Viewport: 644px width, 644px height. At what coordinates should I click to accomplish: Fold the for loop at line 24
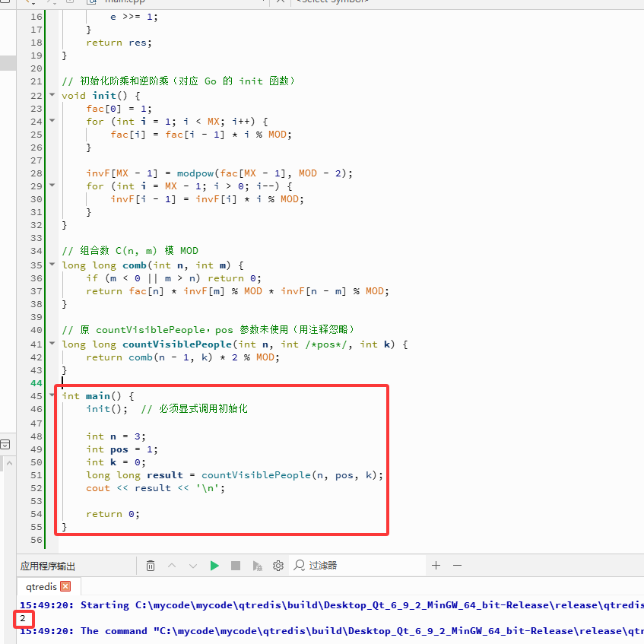(x=52, y=121)
